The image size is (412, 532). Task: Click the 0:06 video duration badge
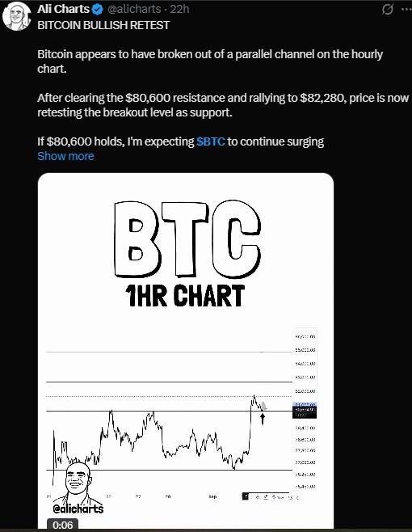tap(63, 525)
